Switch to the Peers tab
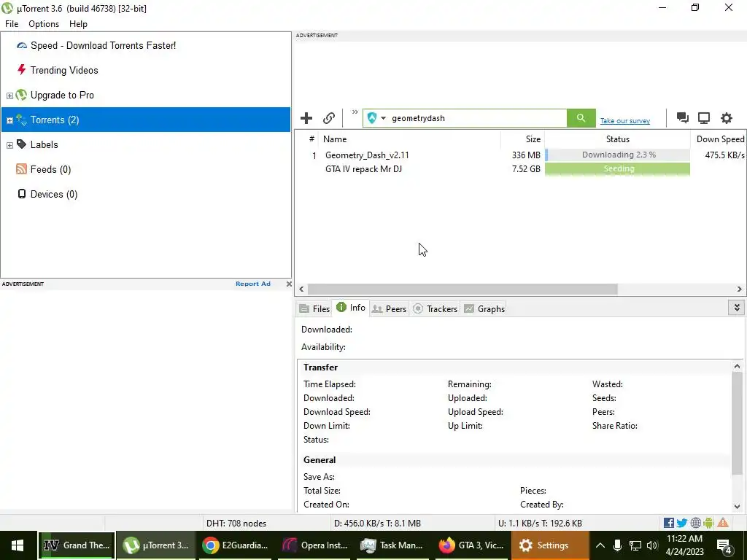 tap(390, 308)
